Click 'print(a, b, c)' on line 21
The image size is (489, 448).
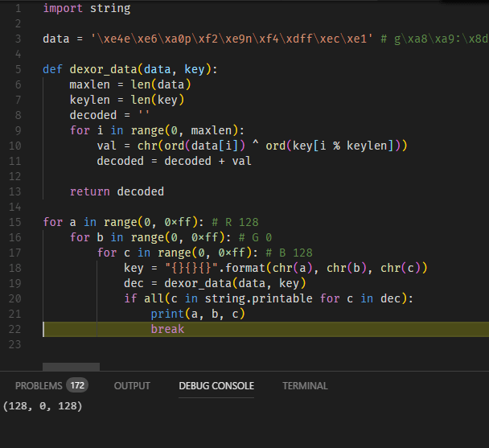(198, 314)
